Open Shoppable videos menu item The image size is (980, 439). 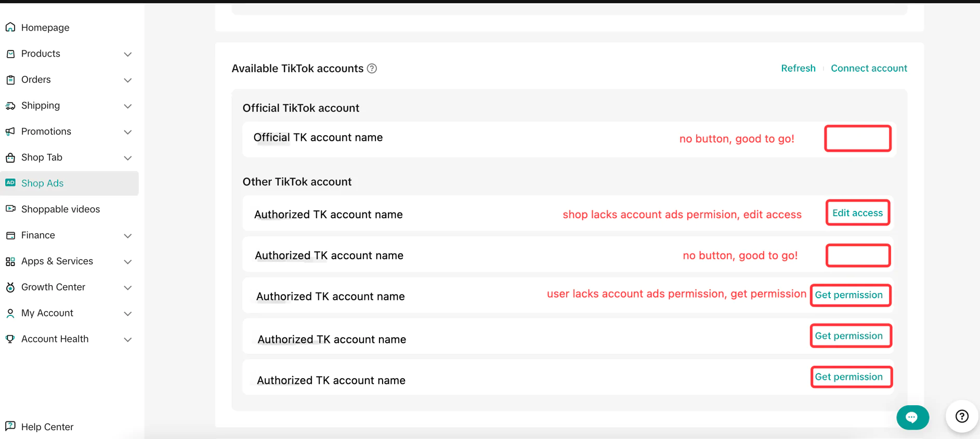[60, 209]
